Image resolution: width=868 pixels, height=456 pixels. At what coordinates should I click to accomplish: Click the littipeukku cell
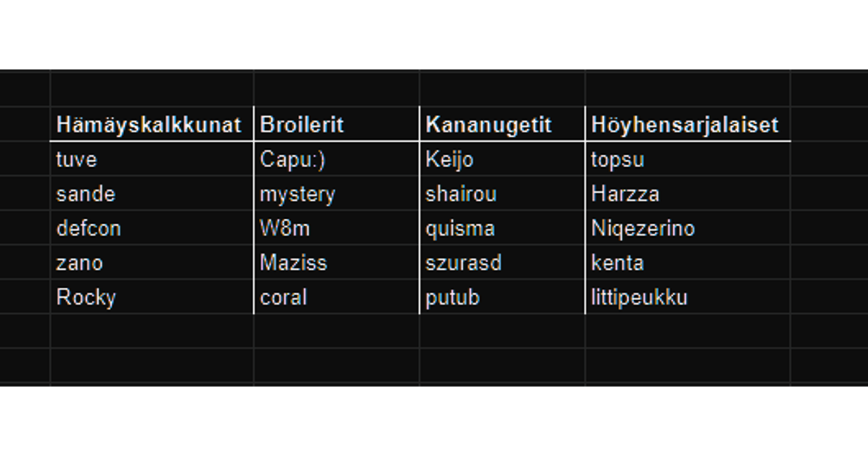pyautogui.click(x=639, y=297)
